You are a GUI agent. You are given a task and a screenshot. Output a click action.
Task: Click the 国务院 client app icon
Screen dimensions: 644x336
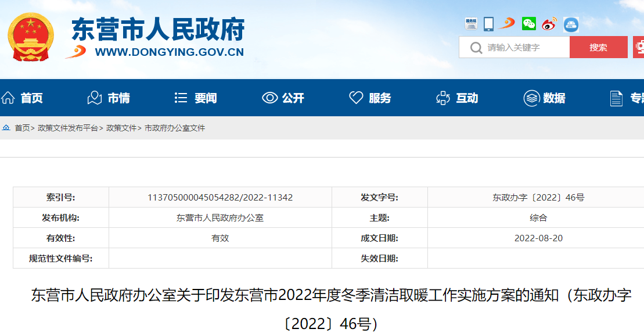tap(472, 23)
